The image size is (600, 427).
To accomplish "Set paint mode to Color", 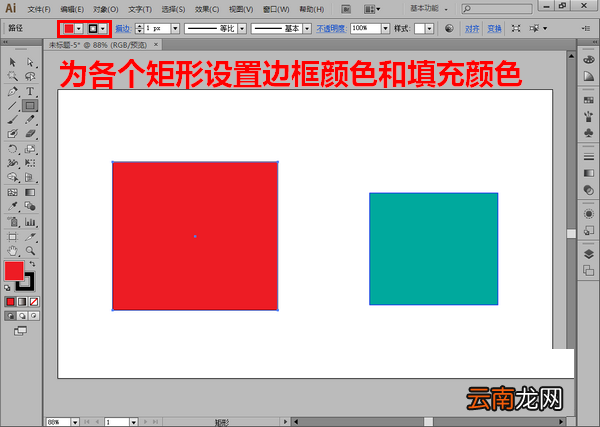I will (x=10, y=302).
